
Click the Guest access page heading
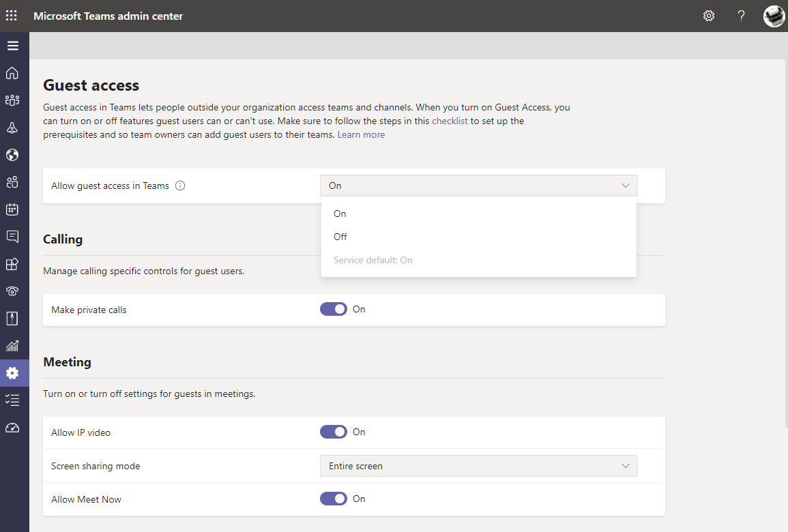click(x=91, y=85)
